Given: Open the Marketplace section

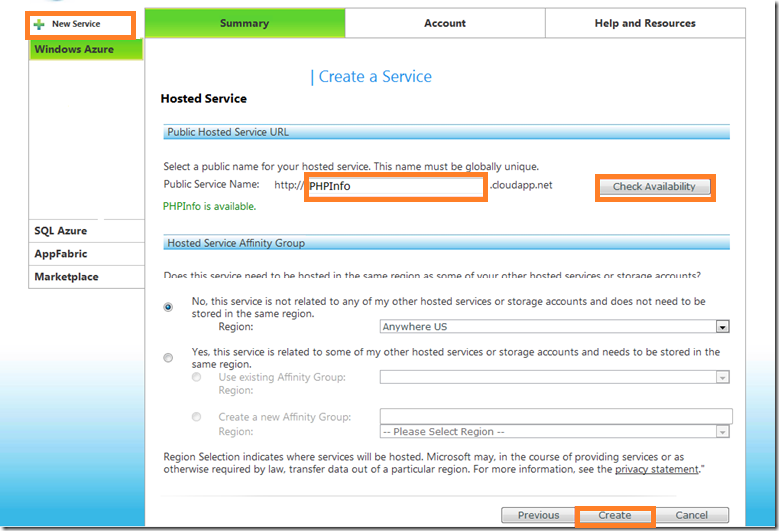Looking at the screenshot, I should pyautogui.click(x=86, y=277).
